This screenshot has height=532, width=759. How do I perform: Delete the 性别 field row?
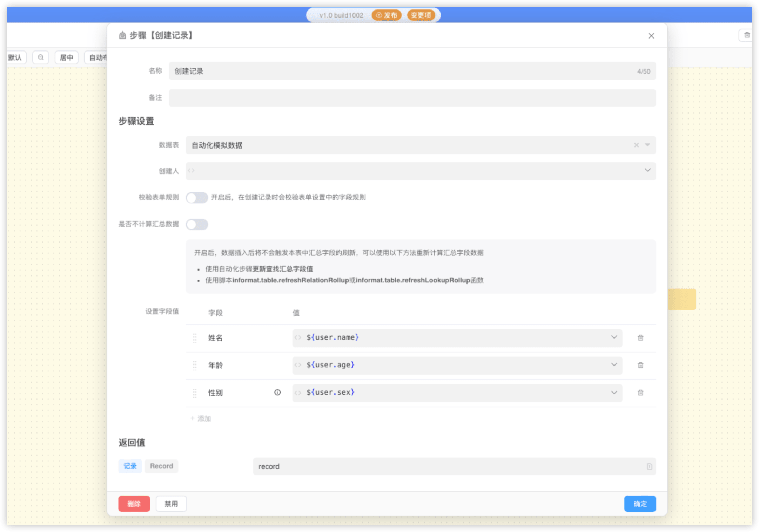pyautogui.click(x=640, y=393)
